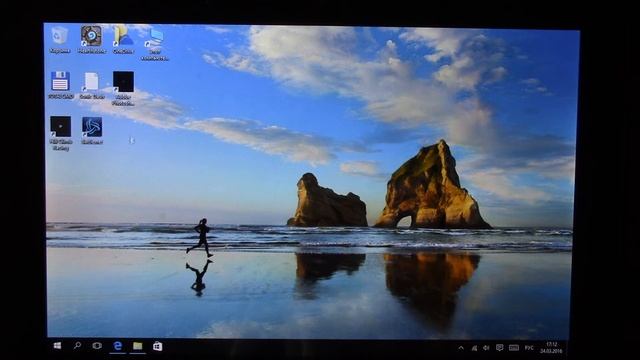Switch input language via РУС indicator

529,348
